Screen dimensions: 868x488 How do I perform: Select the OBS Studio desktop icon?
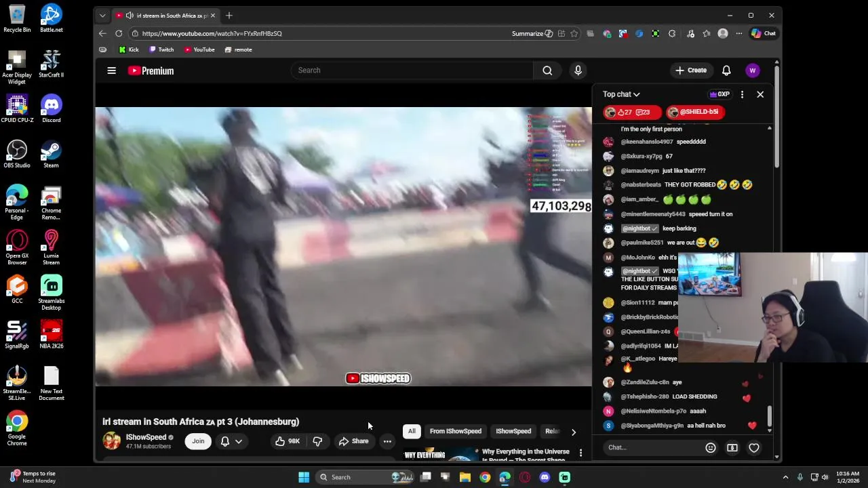point(17,155)
